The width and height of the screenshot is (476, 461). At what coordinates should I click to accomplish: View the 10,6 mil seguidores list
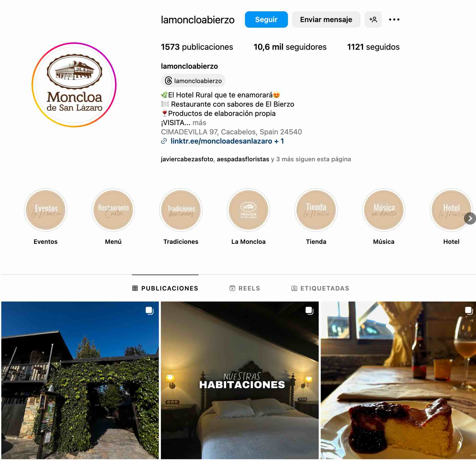[290, 47]
